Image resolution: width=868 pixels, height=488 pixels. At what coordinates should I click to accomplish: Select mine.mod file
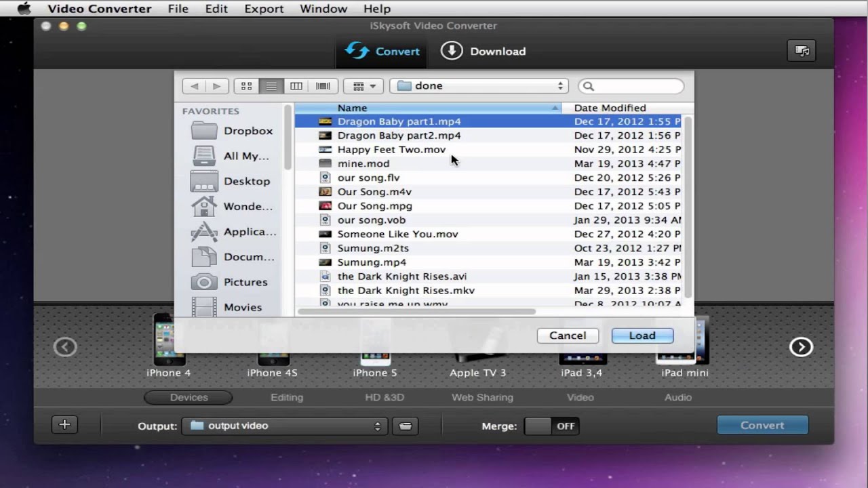pyautogui.click(x=488, y=163)
